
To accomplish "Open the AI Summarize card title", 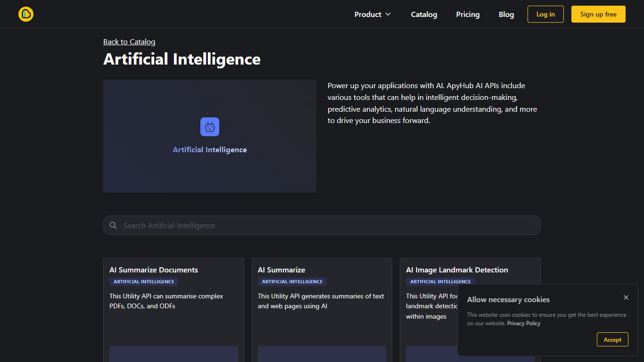I will point(281,270).
